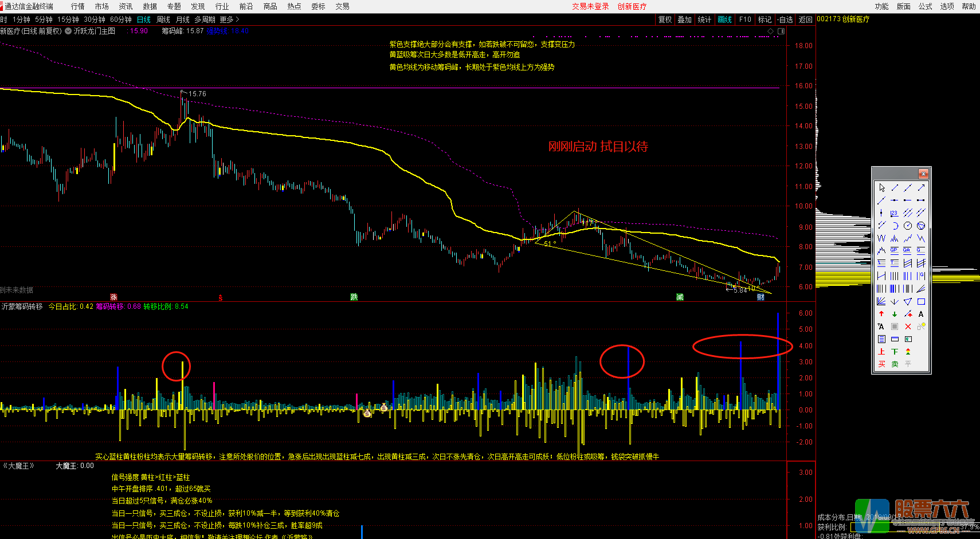Pick the green 卖 sell marker icon
This screenshot has width=980, height=539.
pyautogui.click(x=895, y=364)
